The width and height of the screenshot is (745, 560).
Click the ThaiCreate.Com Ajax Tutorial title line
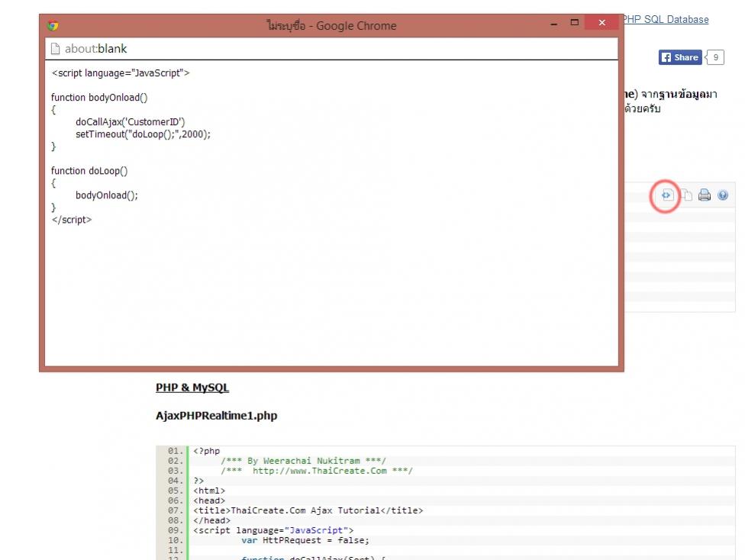[x=308, y=510]
